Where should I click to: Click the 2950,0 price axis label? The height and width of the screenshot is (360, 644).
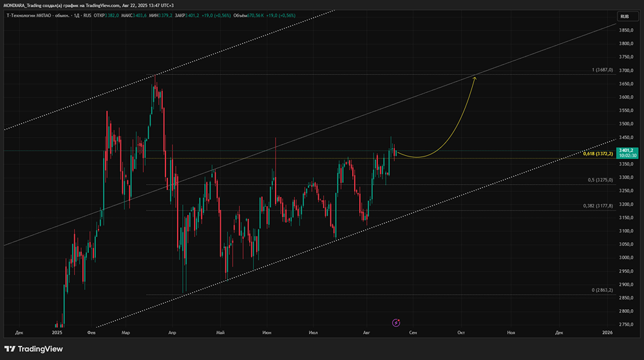click(x=626, y=271)
